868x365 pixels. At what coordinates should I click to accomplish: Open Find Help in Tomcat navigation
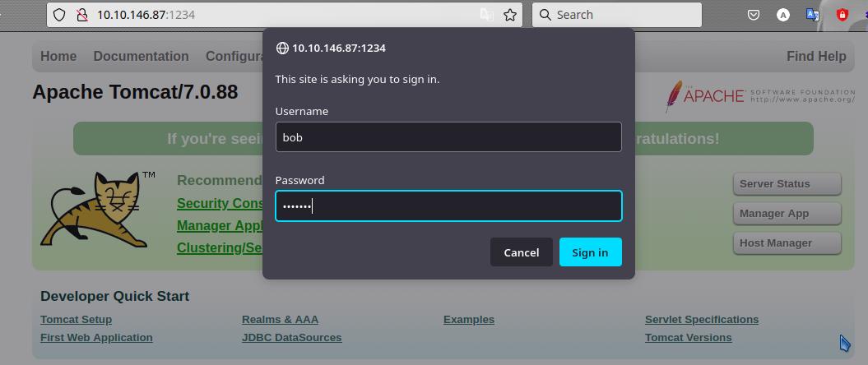(816, 57)
